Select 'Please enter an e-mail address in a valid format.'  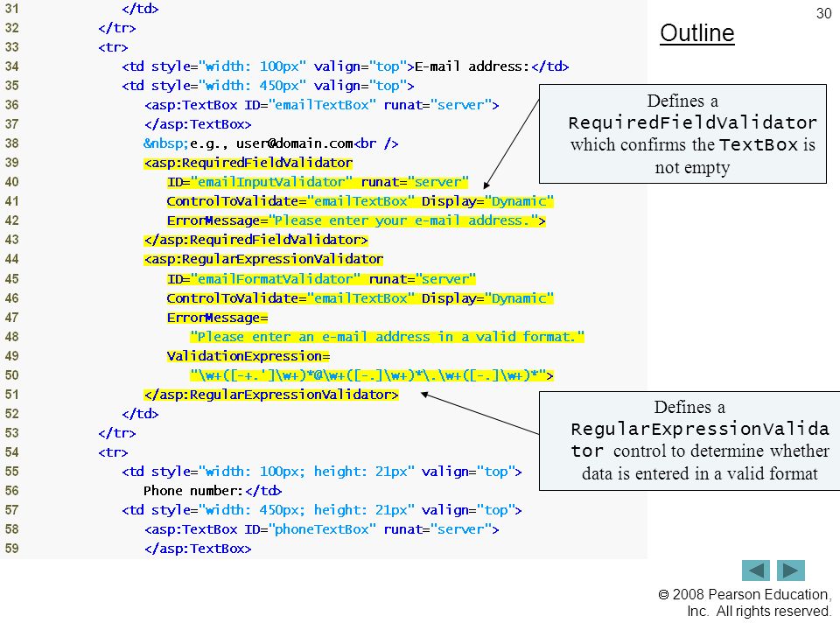point(387,337)
